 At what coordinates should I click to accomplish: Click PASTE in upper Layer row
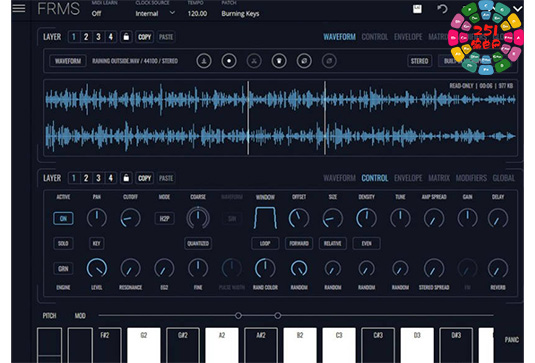coord(166,37)
